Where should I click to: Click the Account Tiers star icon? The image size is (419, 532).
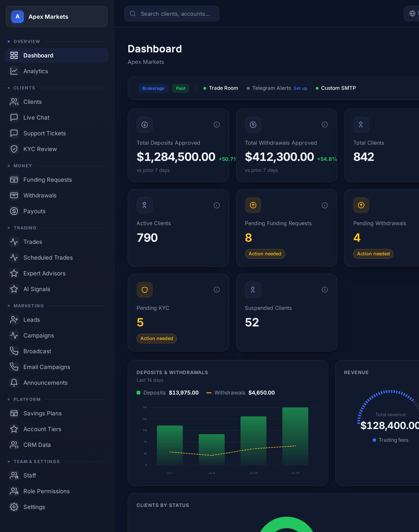[14, 429]
